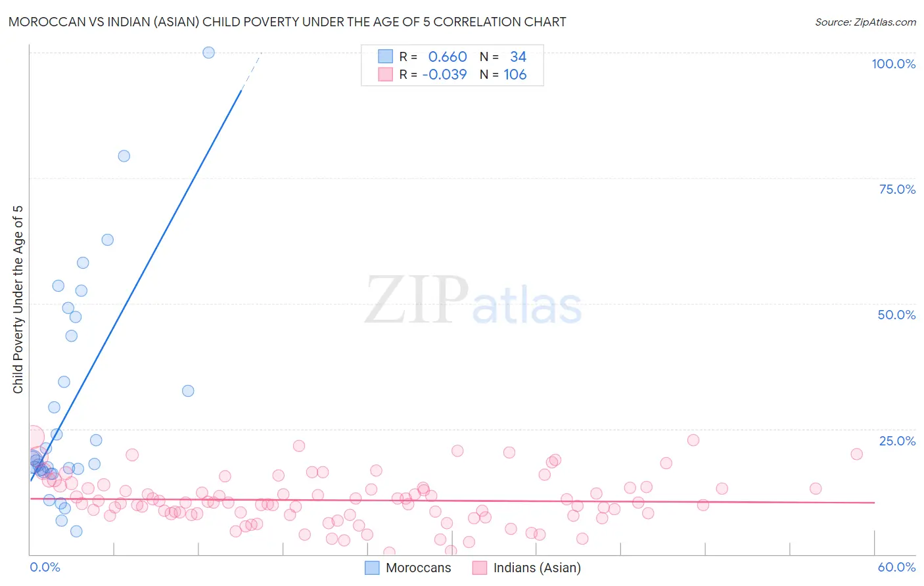Click the N = 106 correlation value
This screenshot has width=924, height=586.
coord(503,74)
